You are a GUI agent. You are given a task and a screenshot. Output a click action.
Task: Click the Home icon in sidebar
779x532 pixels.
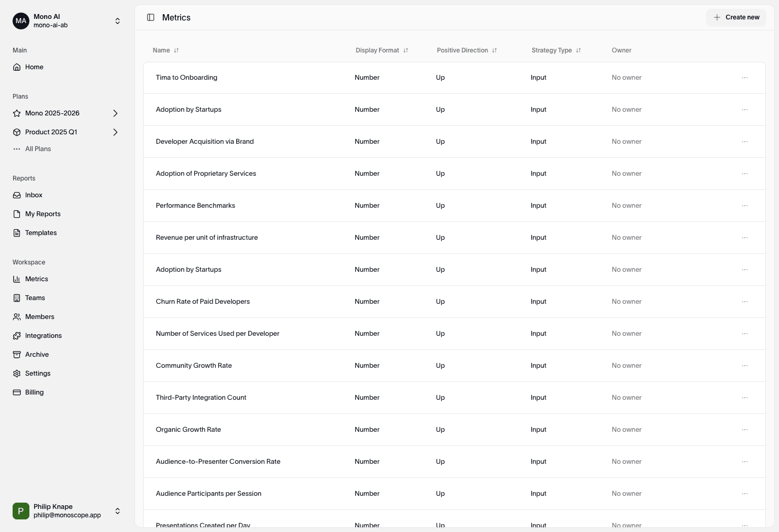click(x=17, y=67)
